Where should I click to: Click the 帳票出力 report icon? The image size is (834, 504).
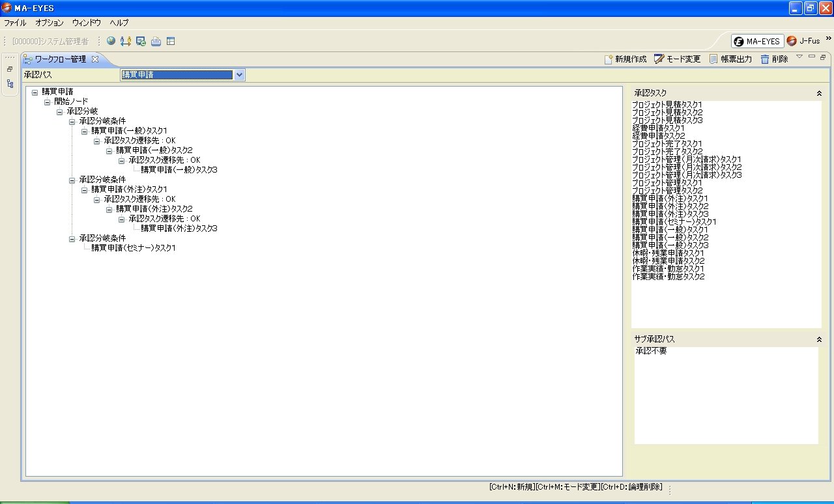point(713,59)
